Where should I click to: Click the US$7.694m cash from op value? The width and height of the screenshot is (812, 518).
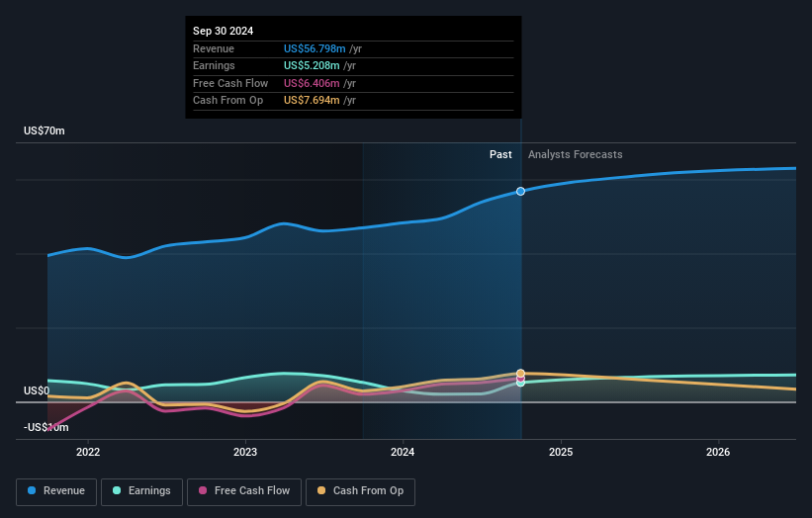(x=312, y=101)
